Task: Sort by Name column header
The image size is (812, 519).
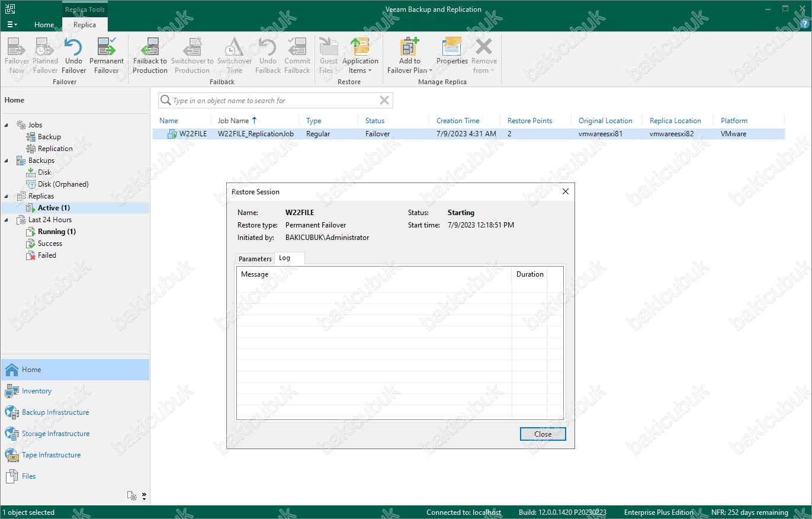Action: click(169, 121)
